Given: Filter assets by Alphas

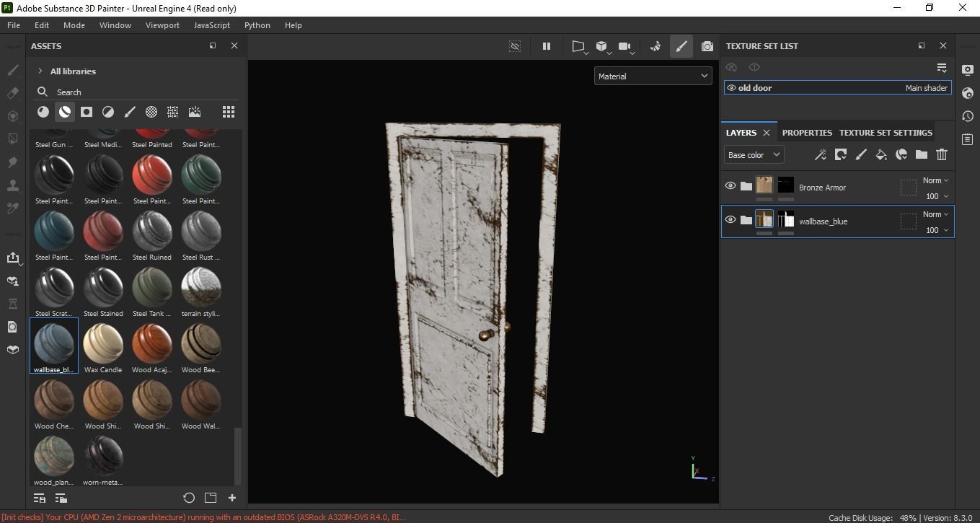Looking at the screenshot, I should point(151,112).
